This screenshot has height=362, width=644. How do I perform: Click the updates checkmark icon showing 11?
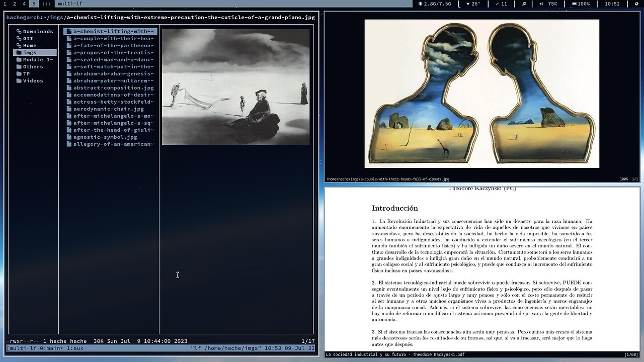(x=497, y=4)
